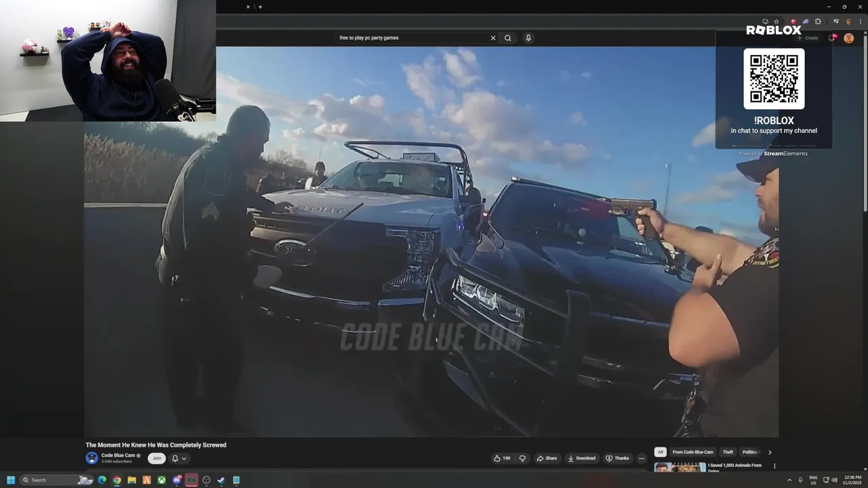Screen dimensions: 868x488
Task: Bookmark this page with the star icon
Action: (776, 22)
